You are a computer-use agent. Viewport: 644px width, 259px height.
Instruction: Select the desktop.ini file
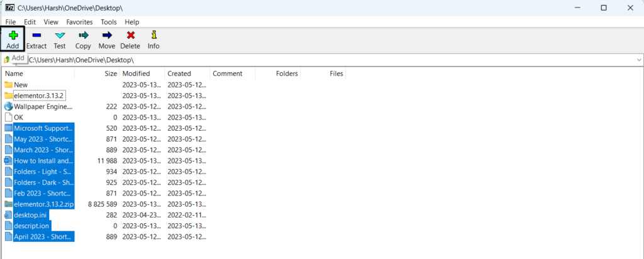pos(30,214)
